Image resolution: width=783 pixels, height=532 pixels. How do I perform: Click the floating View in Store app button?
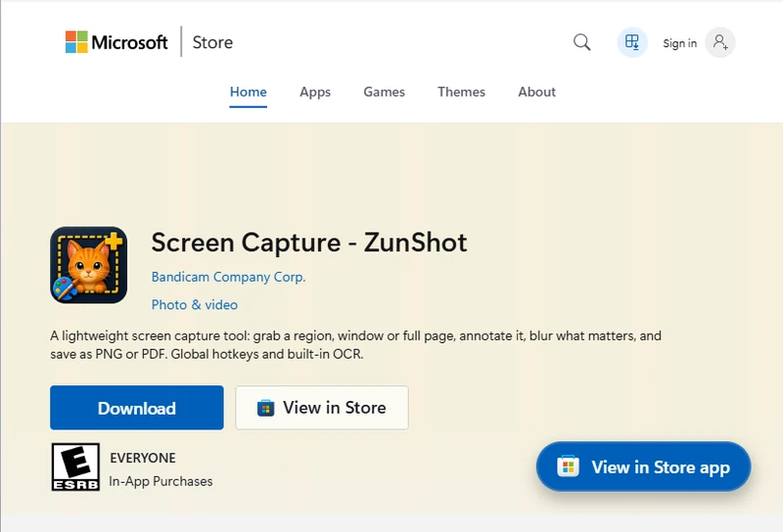[643, 466]
